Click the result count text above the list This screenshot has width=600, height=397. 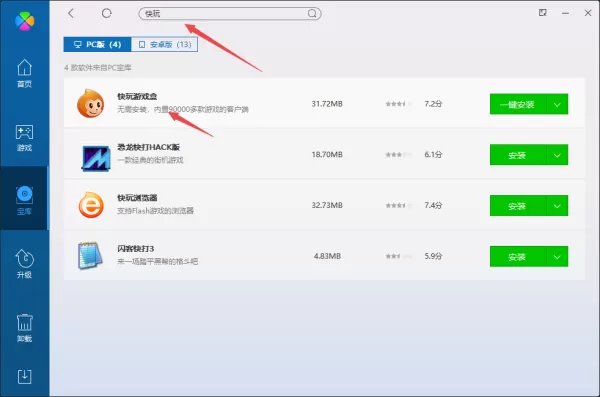[98, 68]
